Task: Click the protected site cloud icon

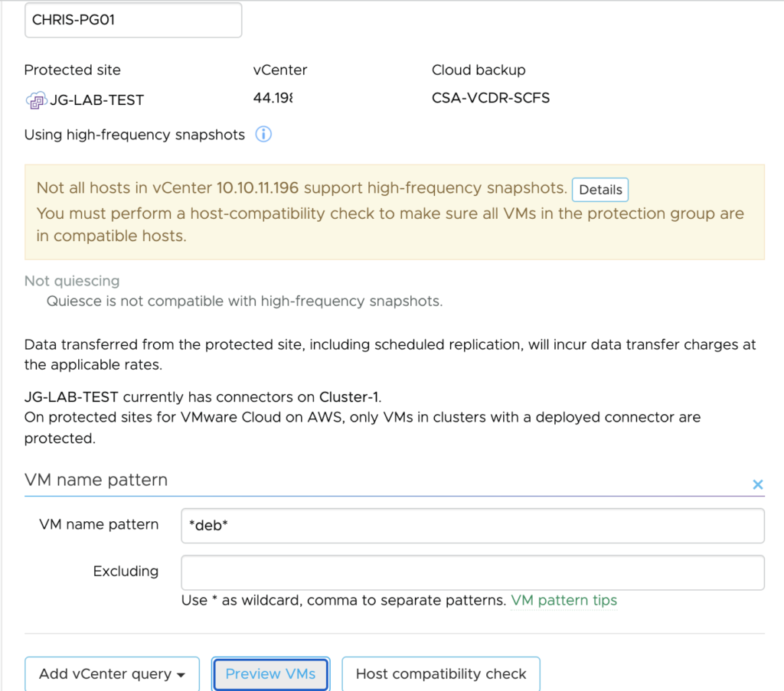Action: pos(35,99)
